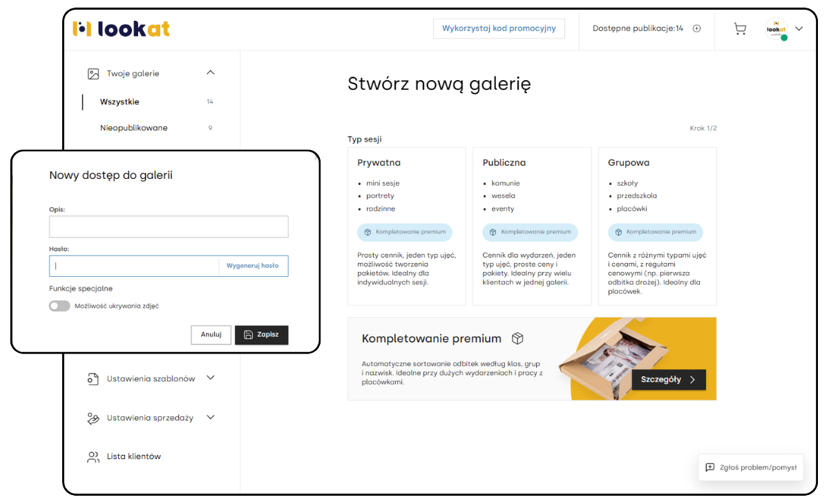
Task: Open the shopping cart
Action: click(x=740, y=28)
